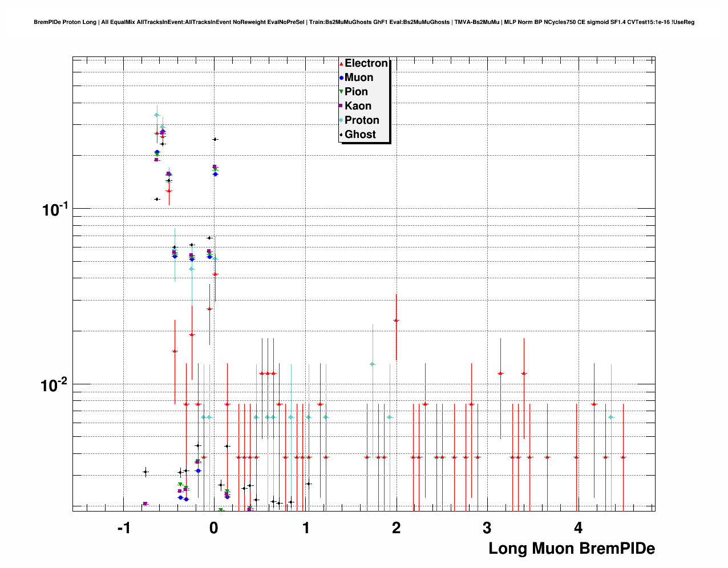Click the black Ghost legend marker

[x=341, y=135]
